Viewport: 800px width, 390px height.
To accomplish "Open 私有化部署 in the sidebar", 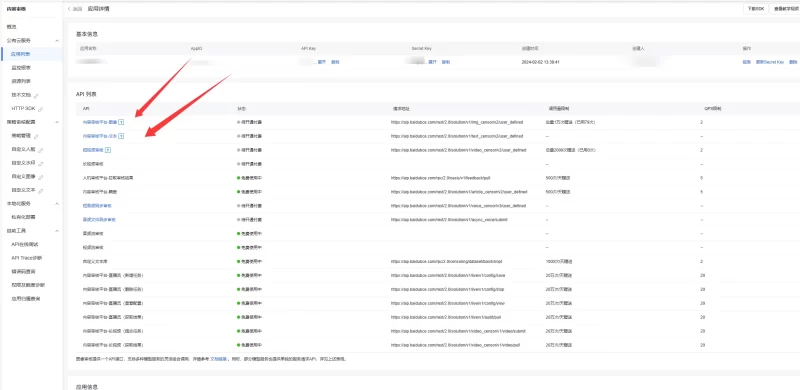I will click(23, 217).
